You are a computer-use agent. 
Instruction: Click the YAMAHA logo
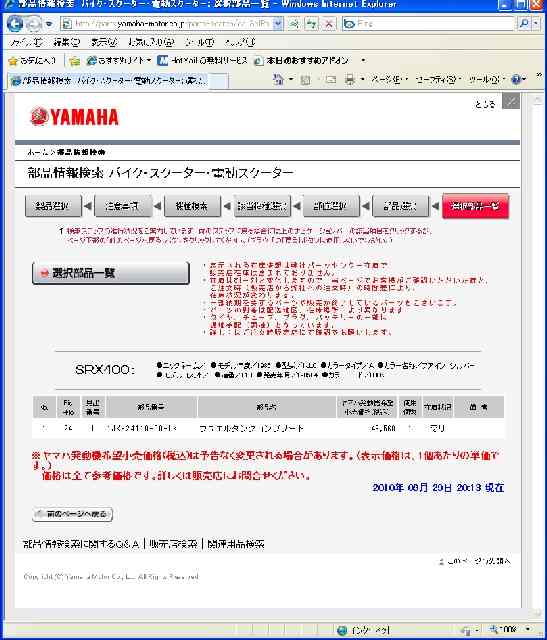tap(74, 117)
